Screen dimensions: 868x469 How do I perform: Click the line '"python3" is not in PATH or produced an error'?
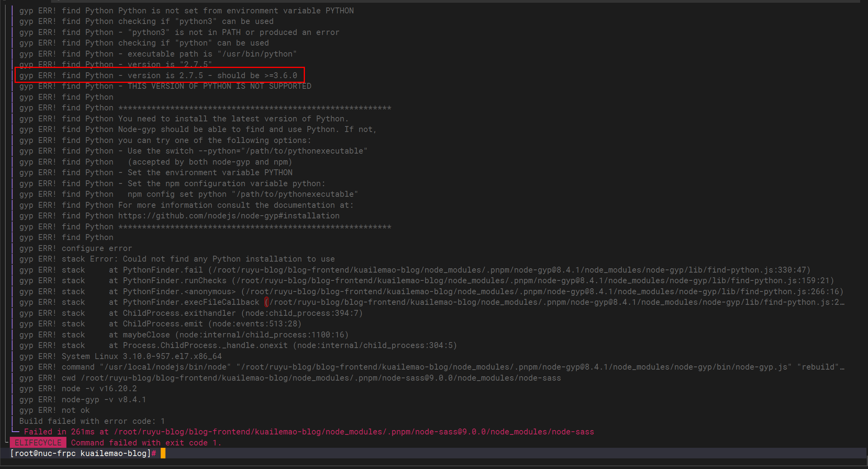point(179,32)
